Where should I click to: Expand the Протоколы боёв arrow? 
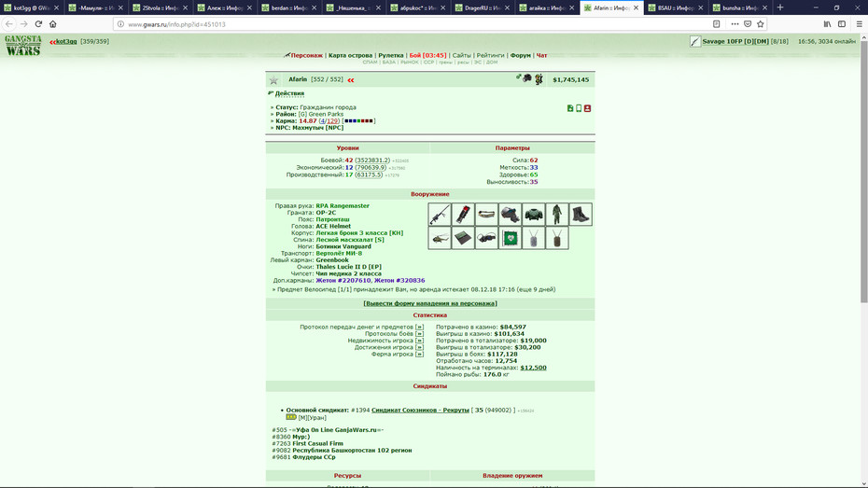[x=419, y=334]
